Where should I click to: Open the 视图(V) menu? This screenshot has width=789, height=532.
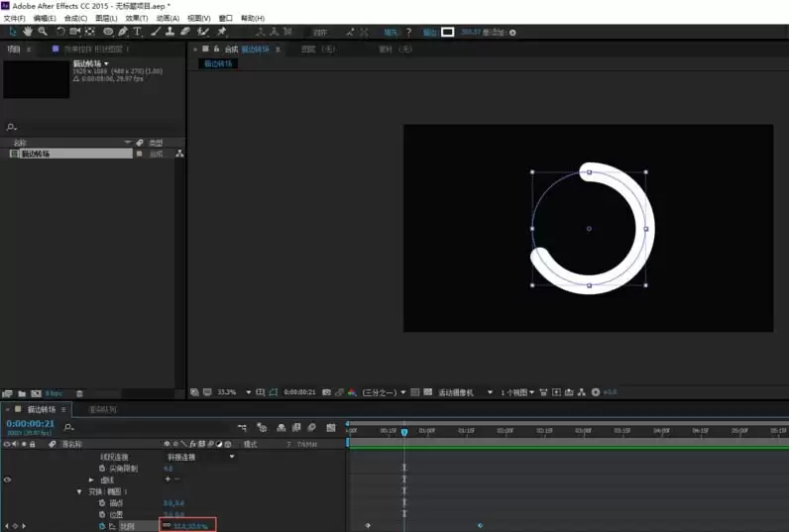click(x=199, y=18)
